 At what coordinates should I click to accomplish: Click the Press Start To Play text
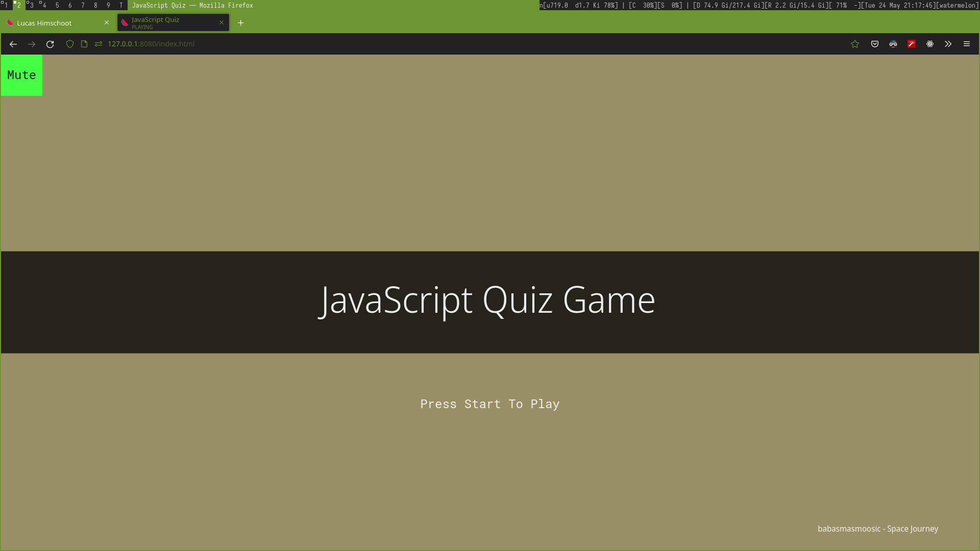coord(490,404)
